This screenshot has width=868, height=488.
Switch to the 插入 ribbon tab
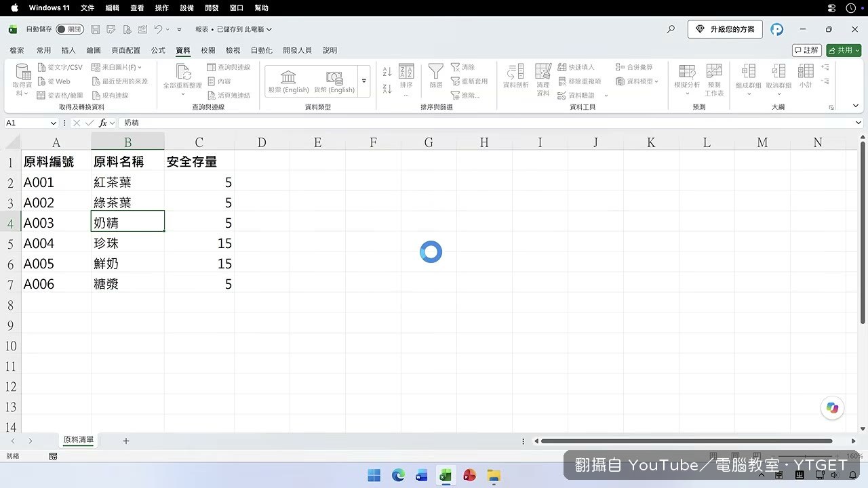point(68,50)
